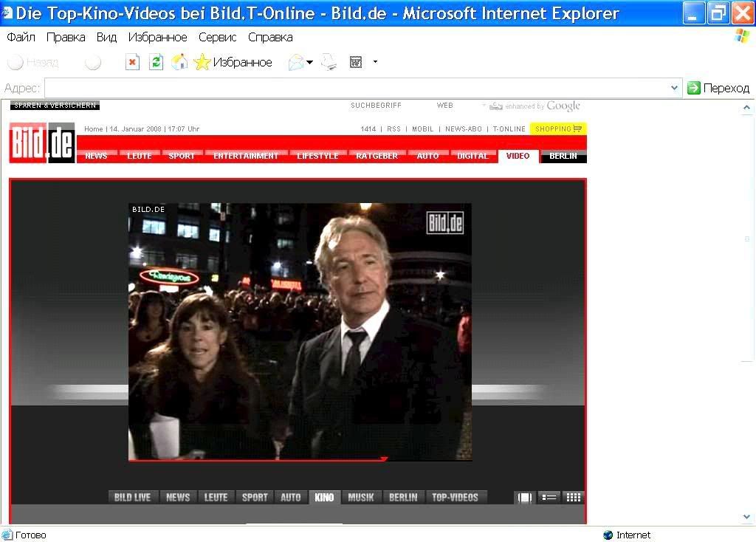The height and width of the screenshot is (542, 756).
Task: Click the Windows flag logo throbber
Action: point(743,37)
